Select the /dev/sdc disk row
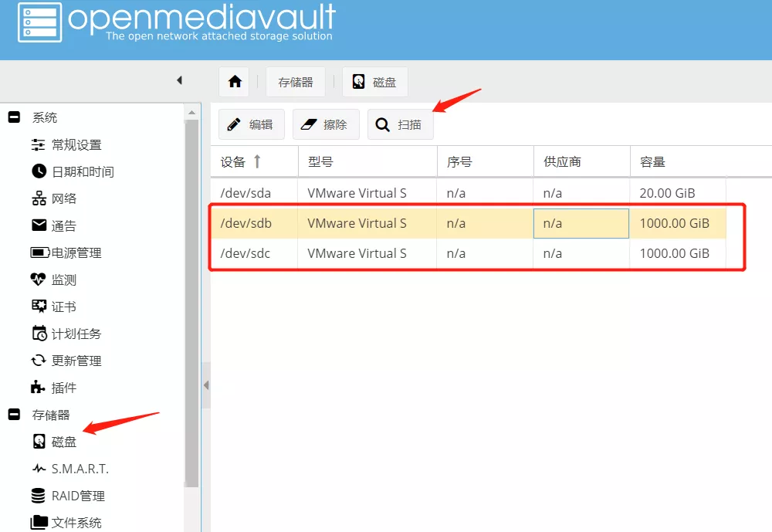 463,253
